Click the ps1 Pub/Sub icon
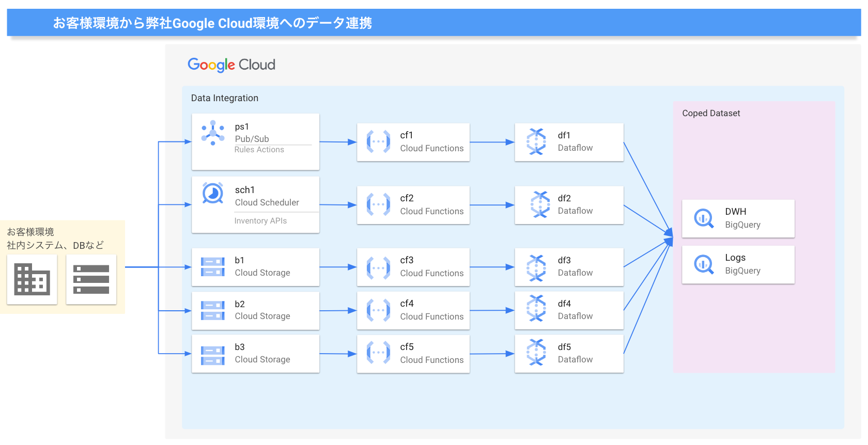 (213, 133)
